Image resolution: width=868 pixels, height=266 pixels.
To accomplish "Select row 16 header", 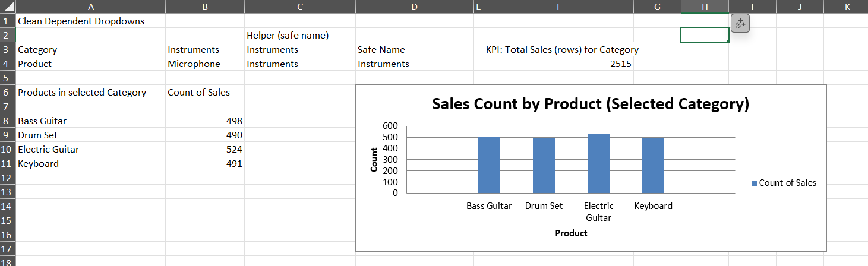I will tap(8, 235).
